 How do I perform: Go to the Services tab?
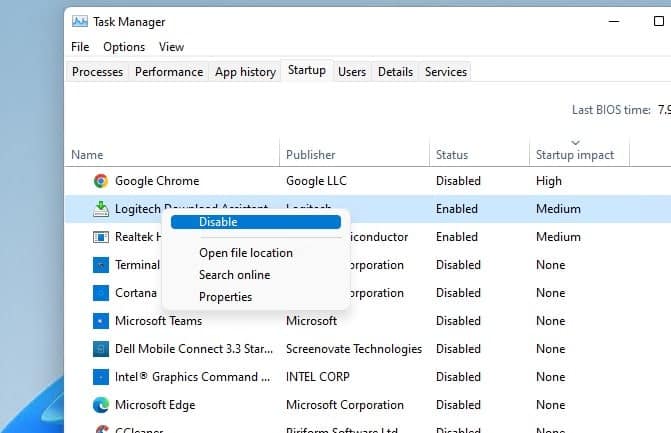pos(445,72)
